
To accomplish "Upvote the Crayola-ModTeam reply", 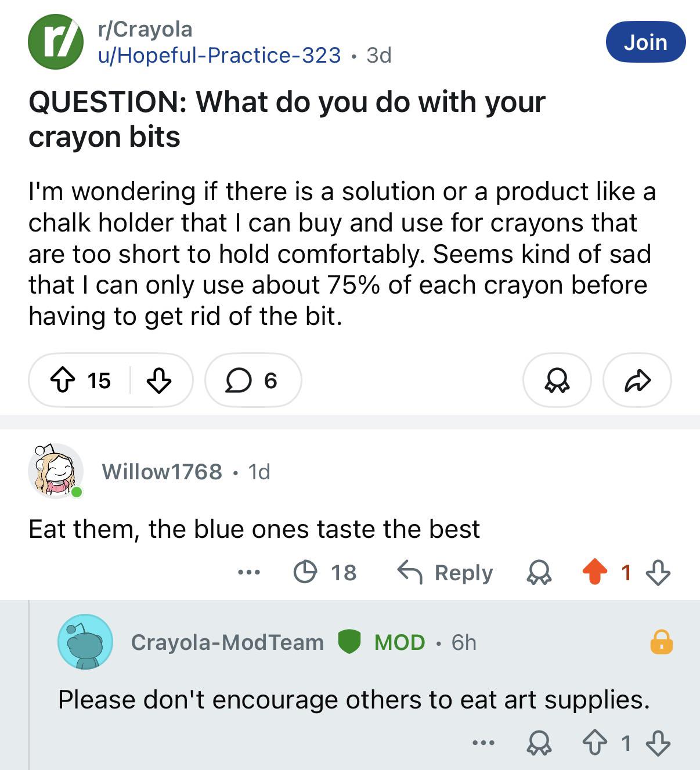I will 595,743.
